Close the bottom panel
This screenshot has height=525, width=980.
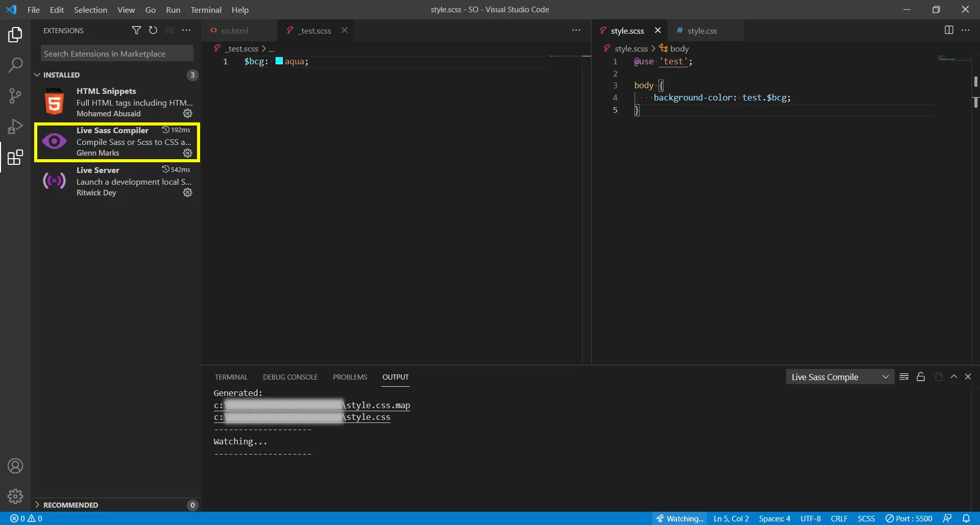[968, 377]
